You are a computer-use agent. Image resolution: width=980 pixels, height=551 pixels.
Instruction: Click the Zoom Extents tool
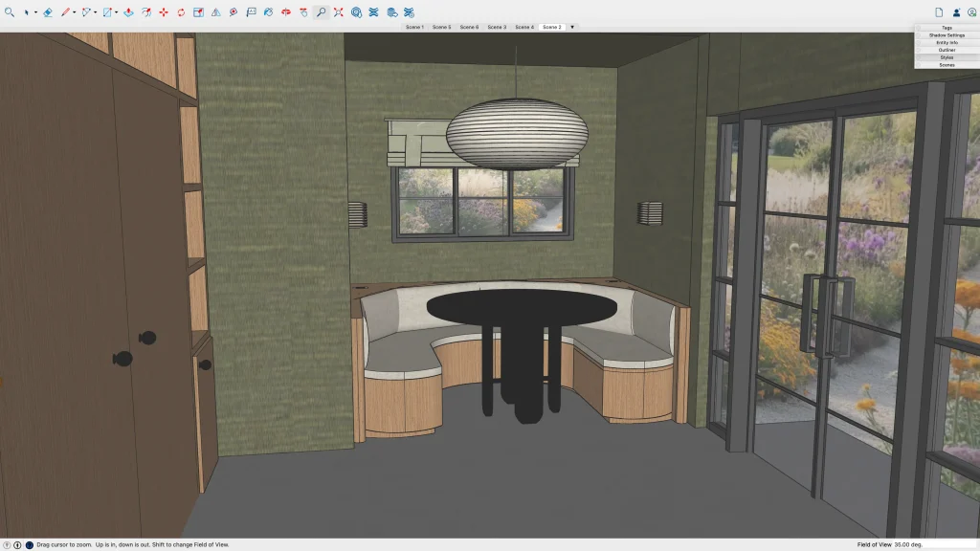[x=338, y=12]
